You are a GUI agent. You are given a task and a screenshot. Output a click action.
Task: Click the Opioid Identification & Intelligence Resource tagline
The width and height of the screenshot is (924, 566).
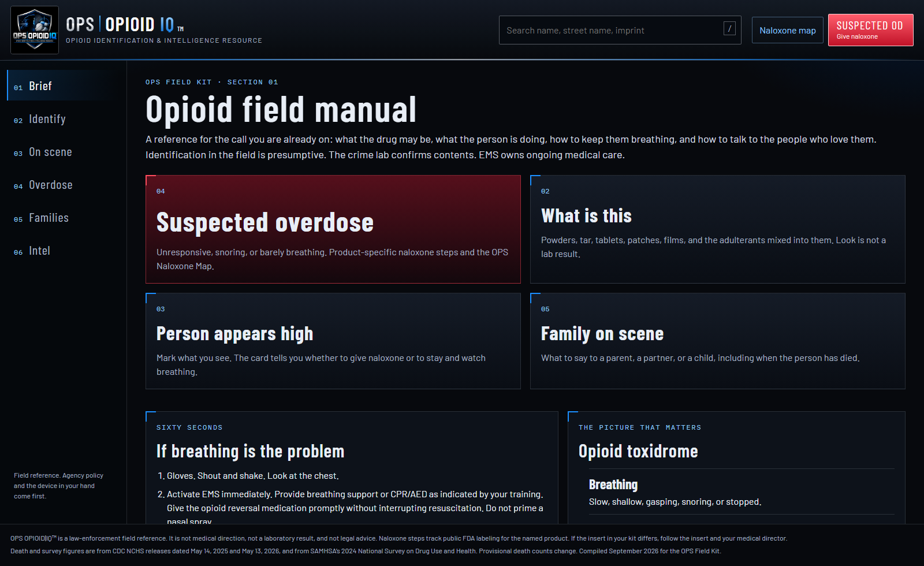click(164, 40)
